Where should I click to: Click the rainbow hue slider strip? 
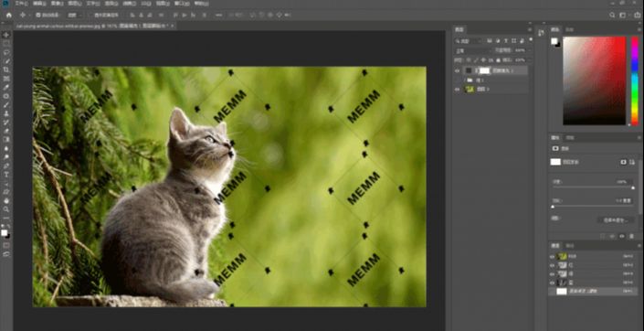click(635, 80)
